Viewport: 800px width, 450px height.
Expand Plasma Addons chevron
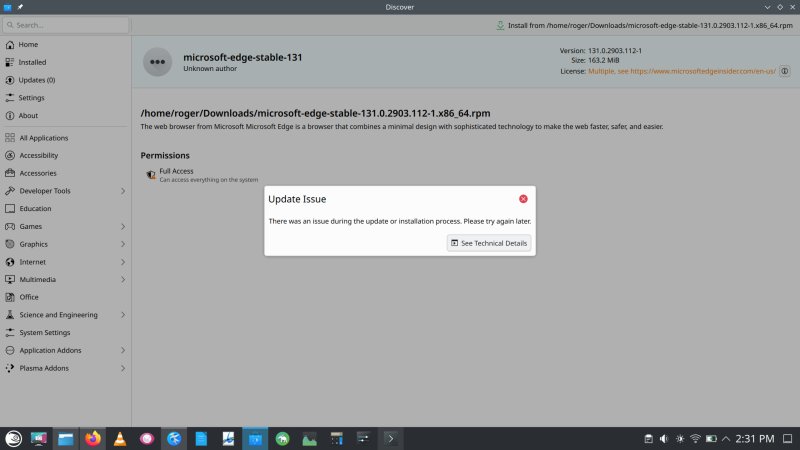tap(123, 368)
